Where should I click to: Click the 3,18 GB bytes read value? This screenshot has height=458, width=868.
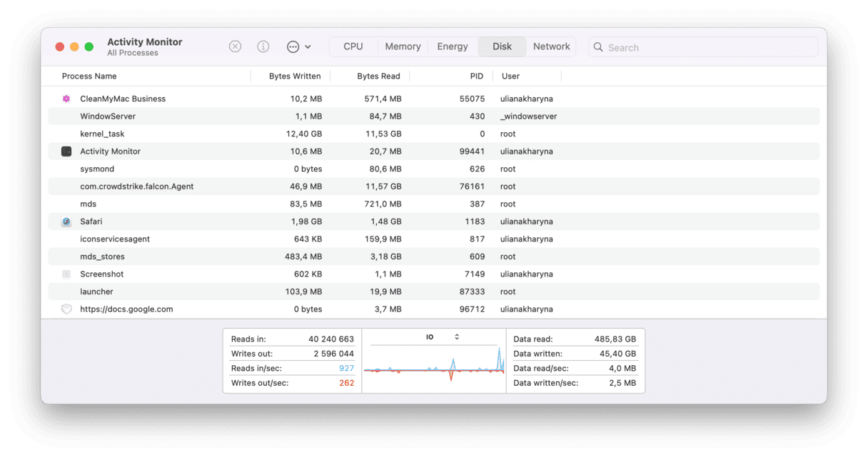click(385, 257)
